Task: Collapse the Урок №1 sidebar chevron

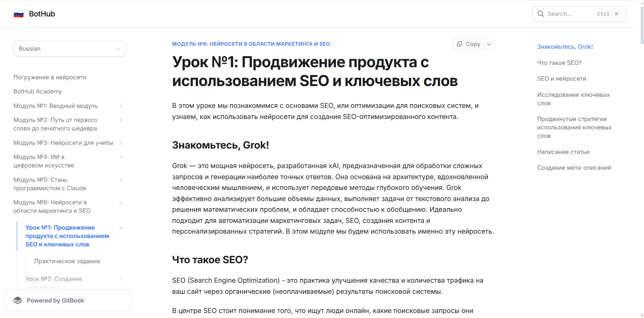Action: coord(121,228)
